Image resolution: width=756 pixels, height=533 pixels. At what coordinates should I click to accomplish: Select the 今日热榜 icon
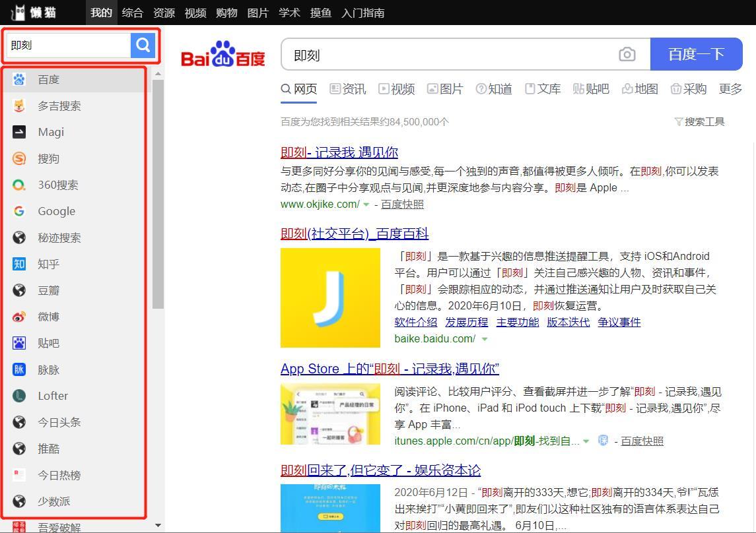[x=18, y=475]
